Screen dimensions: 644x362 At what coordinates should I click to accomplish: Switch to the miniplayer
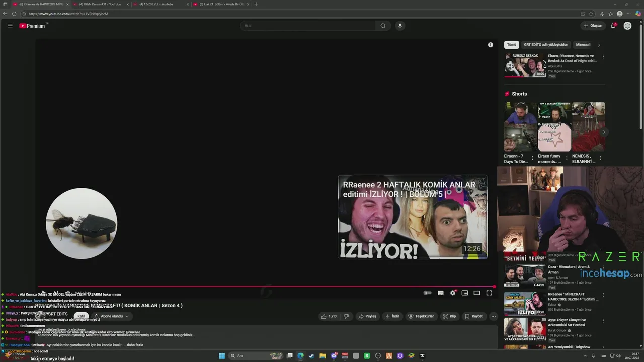[x=465, y=293]
